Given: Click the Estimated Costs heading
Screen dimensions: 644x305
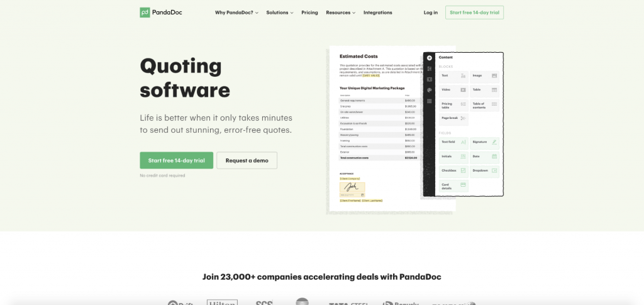Looking at the screenshot, I should tap(358, 56).
